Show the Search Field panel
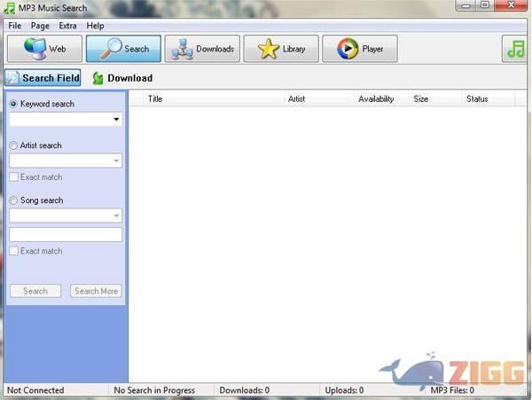The height and width of the screenshot is (400, 532). tap(43, 78)
